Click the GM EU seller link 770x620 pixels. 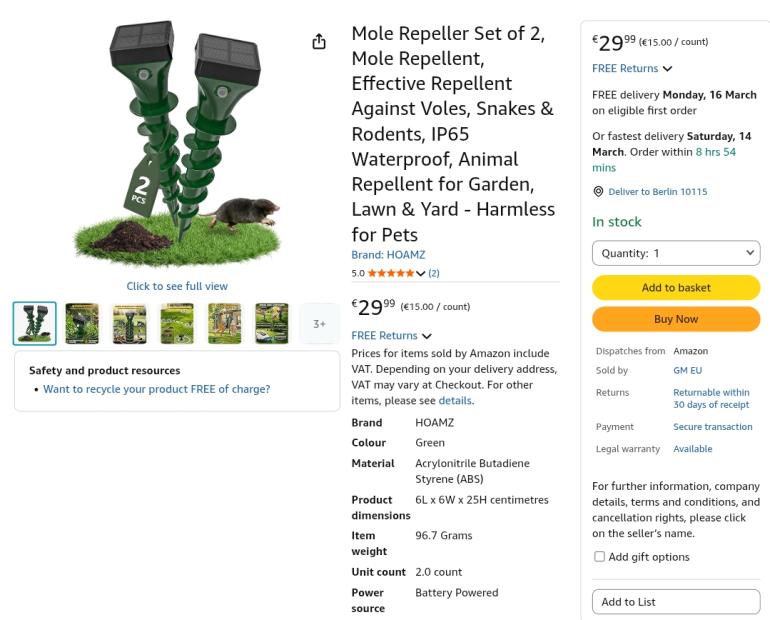click(x=687, y=371)
